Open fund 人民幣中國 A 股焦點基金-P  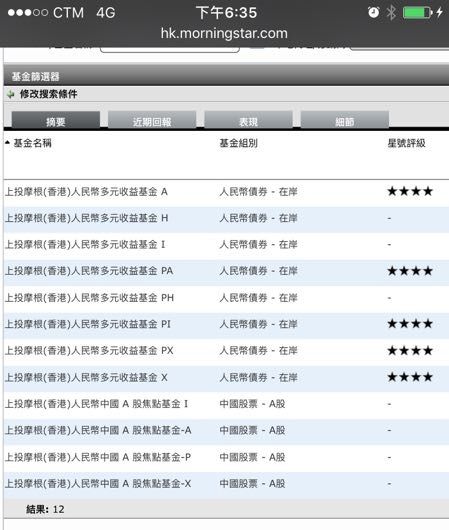point(98,457)
